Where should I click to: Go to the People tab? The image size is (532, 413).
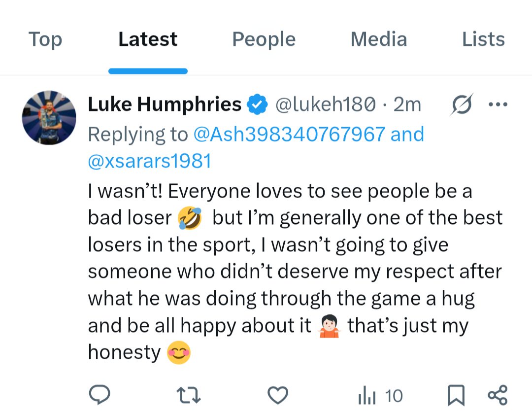[x=264, y=39]
